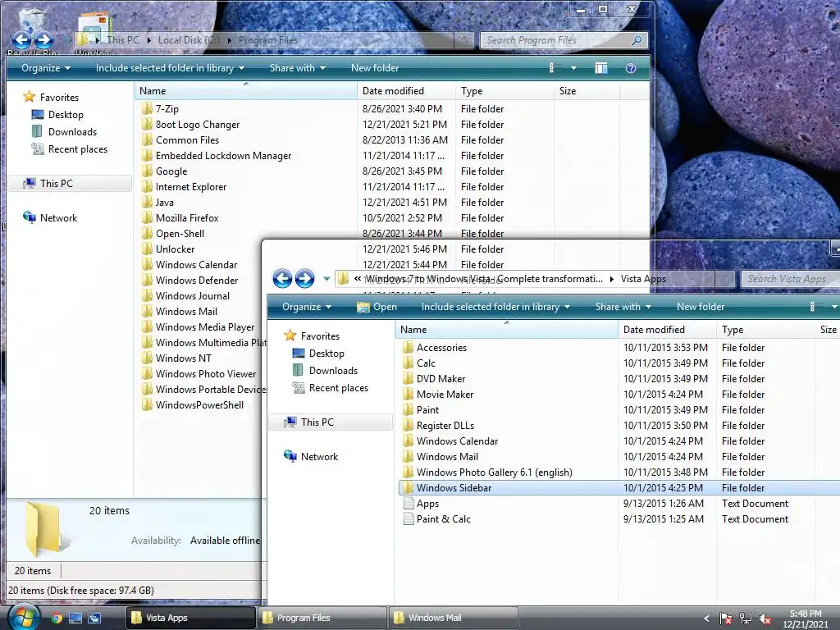Toggle preview pane icon in Program Files window

pos(601,68)
